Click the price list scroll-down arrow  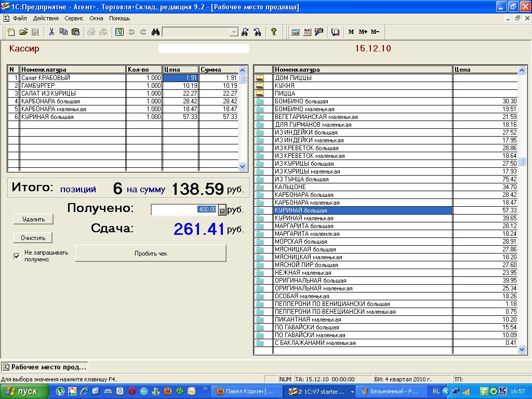[522, 350]
